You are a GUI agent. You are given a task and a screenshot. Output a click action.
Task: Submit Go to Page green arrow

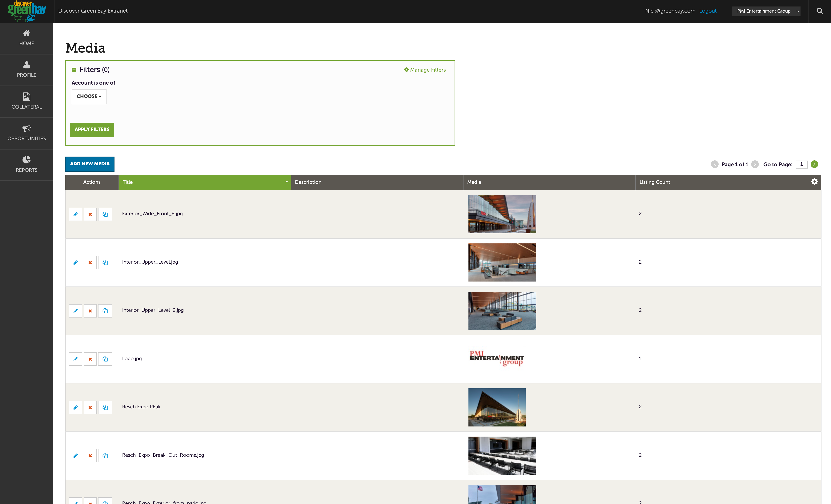pyautogui.click(x=814, y=164)
